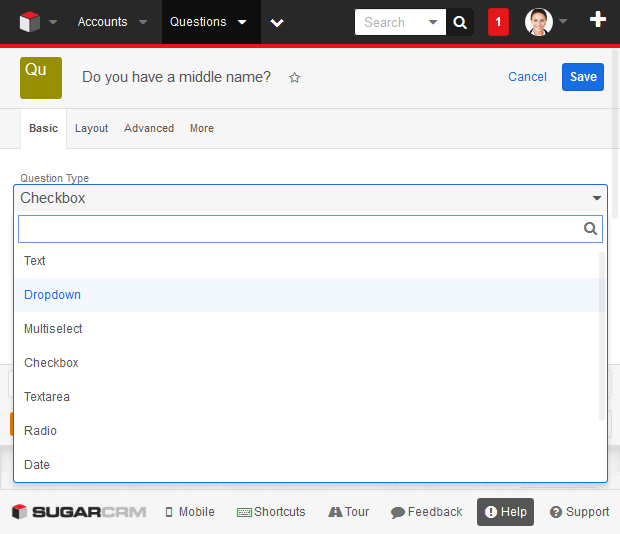This screenshot has width=620, height=534.
Task: Open the Feedback footer link
Action: [x=426, y=512]
